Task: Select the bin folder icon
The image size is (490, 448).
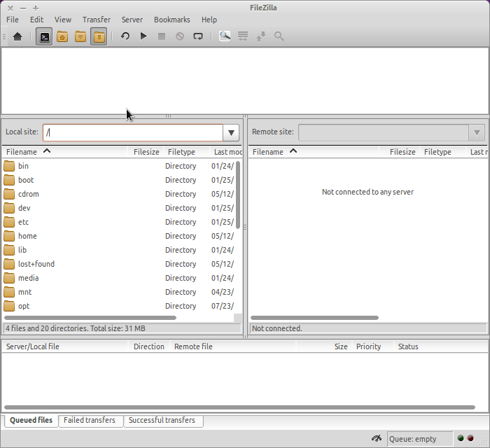Action: [9, 166]
